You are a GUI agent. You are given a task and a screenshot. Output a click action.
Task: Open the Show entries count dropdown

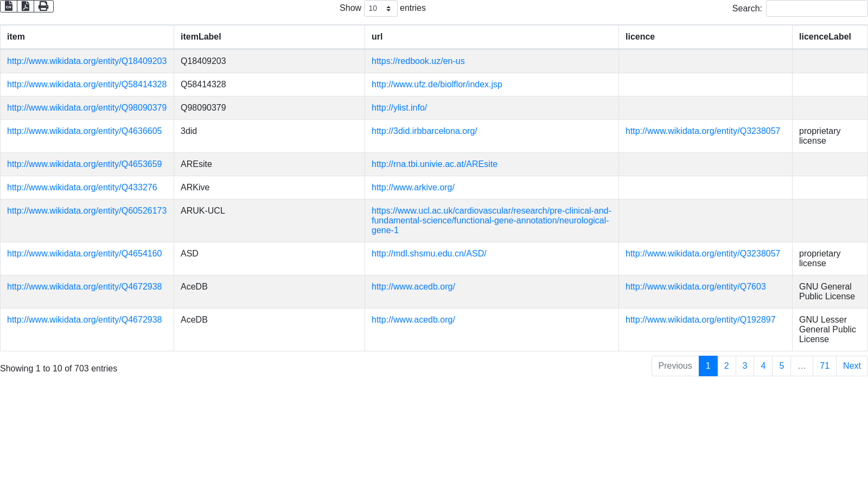(380, 8)
